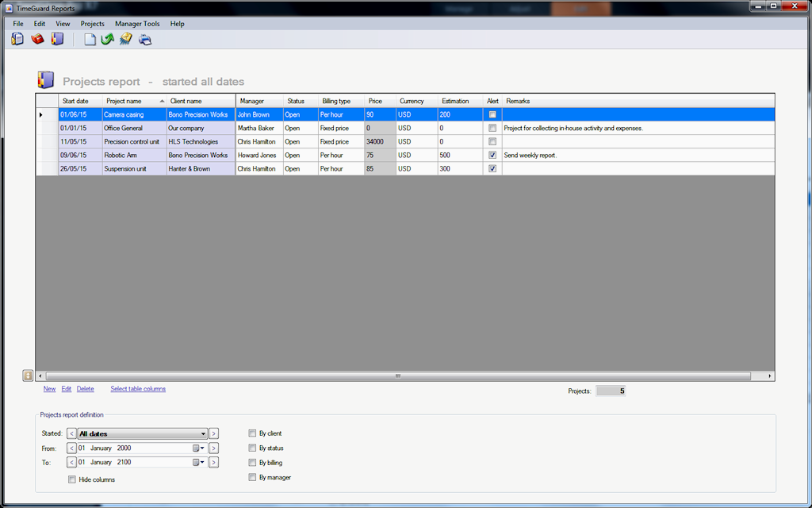Open the To date calendar dropdown

(x=198, y=462)
